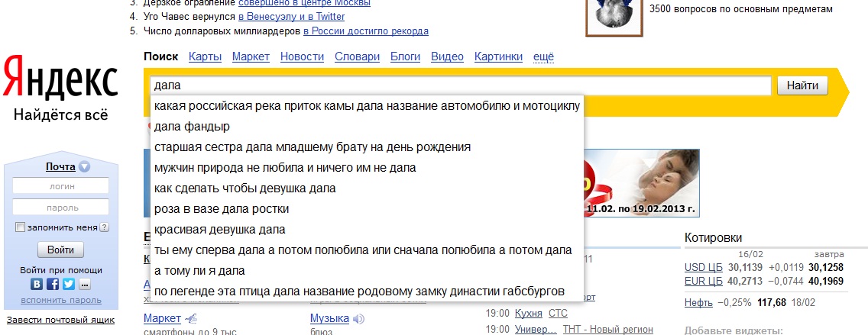Image resolution: width=868 pixels, height=335 pixels.
Task: Select suggestion мужчин природа не любила
Action: (x=367, y=168)
